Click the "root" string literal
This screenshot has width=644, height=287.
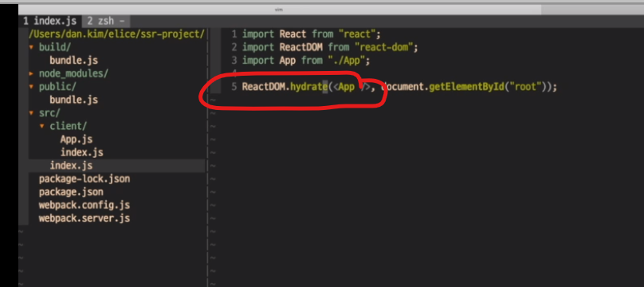pyautogui.click(x=524, y=87)
